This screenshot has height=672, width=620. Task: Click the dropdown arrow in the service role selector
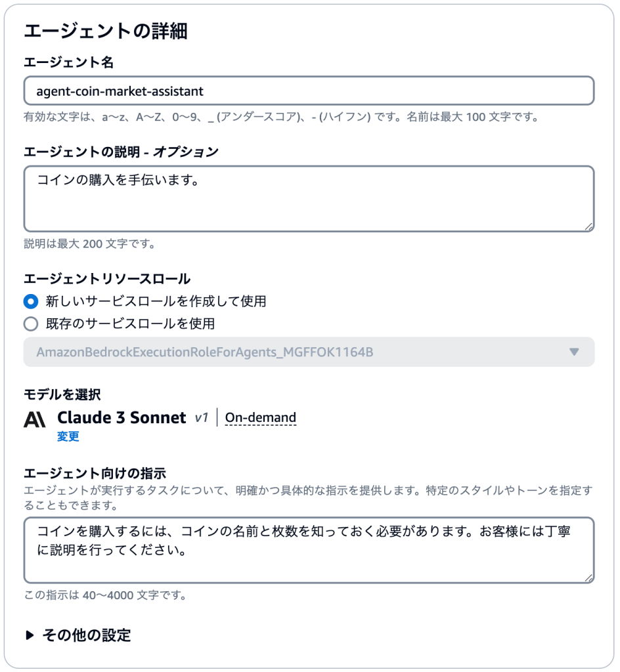tap(573, 352)
